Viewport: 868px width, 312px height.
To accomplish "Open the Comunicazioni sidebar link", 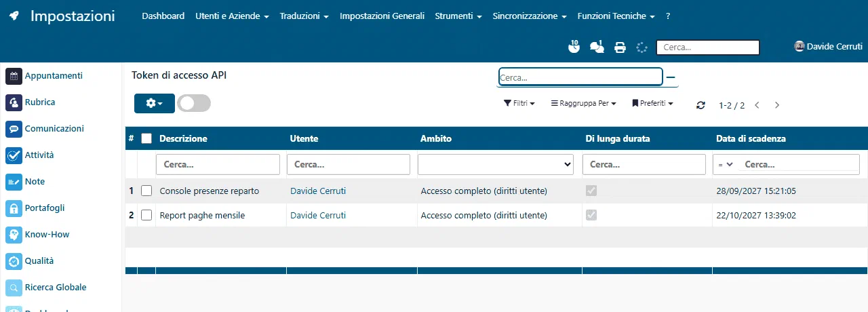I will click(54, 129).
